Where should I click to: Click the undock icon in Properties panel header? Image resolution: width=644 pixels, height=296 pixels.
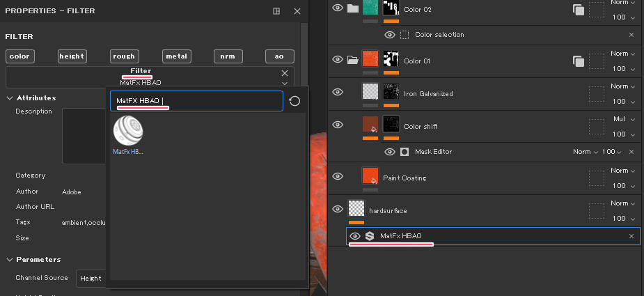(276, 11)
